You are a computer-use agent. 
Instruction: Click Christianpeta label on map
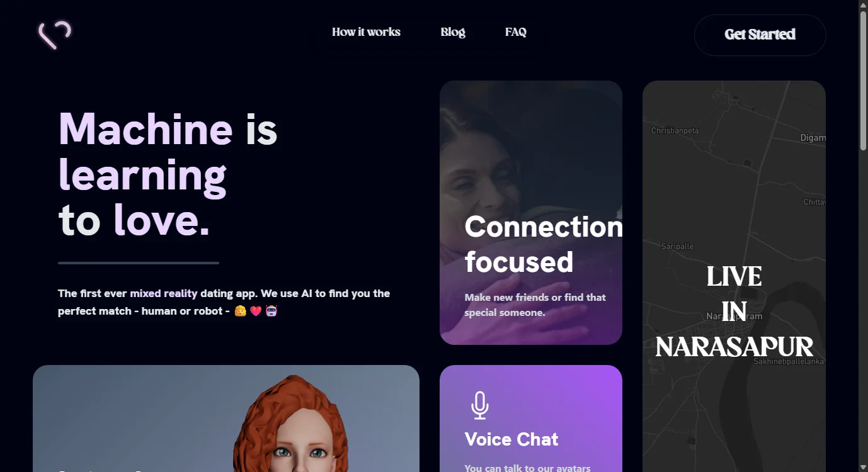675,131
